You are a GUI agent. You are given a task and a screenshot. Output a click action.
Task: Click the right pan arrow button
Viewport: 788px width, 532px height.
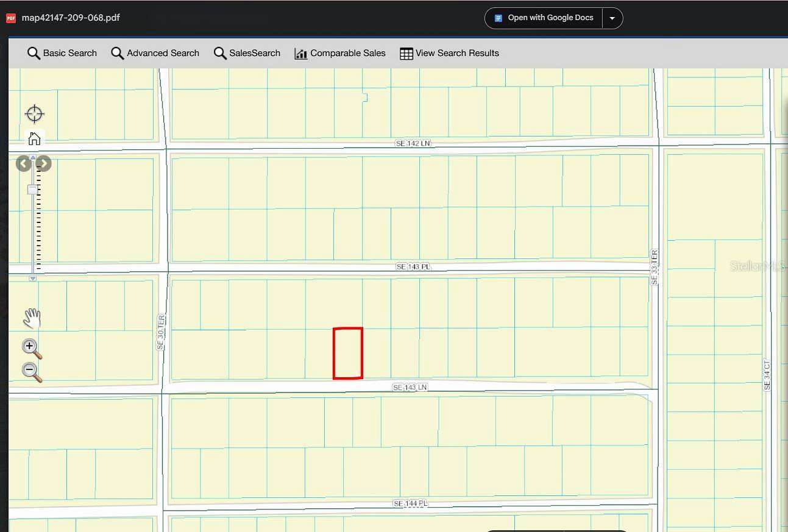(43, 163)
